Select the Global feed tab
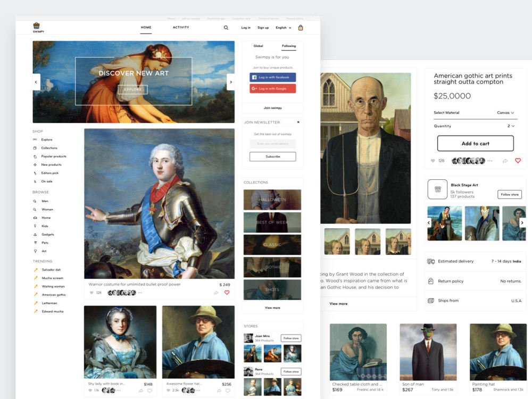The image size is (532, 399). 258,46
